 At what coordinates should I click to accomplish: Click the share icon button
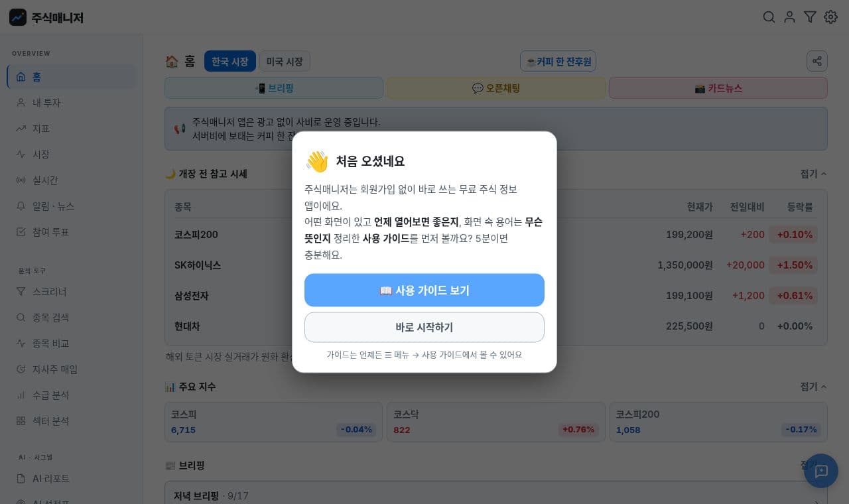[817, 61]
